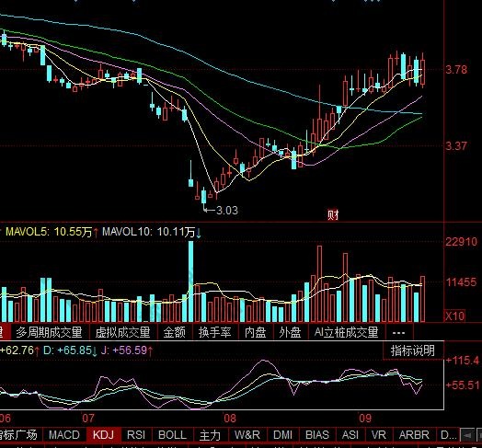482x448 pixels.
Task: Click the 3.03 low price marker
Action: point(227,211)
